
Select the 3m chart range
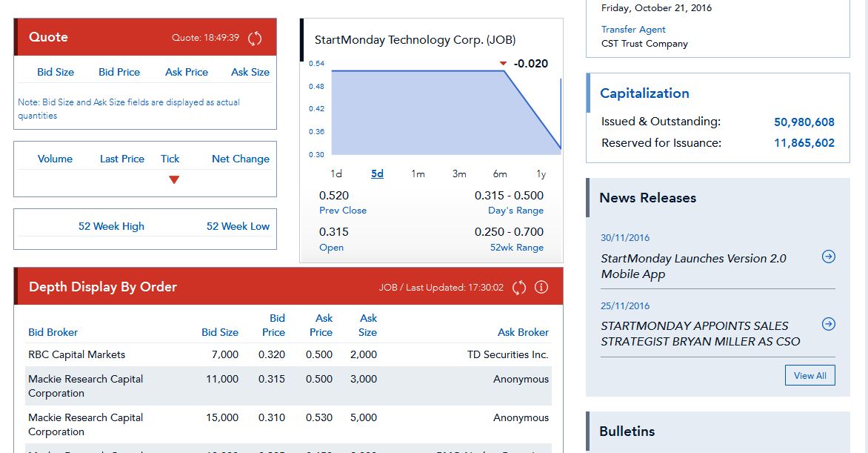pyautogui.click(x=459, y=174)
